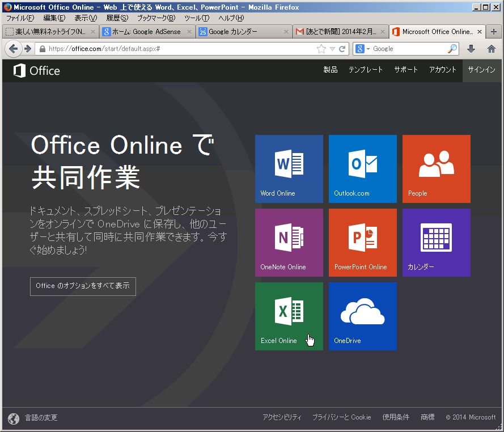Open プライバシーと Cookie footer link

click(342, 417)
